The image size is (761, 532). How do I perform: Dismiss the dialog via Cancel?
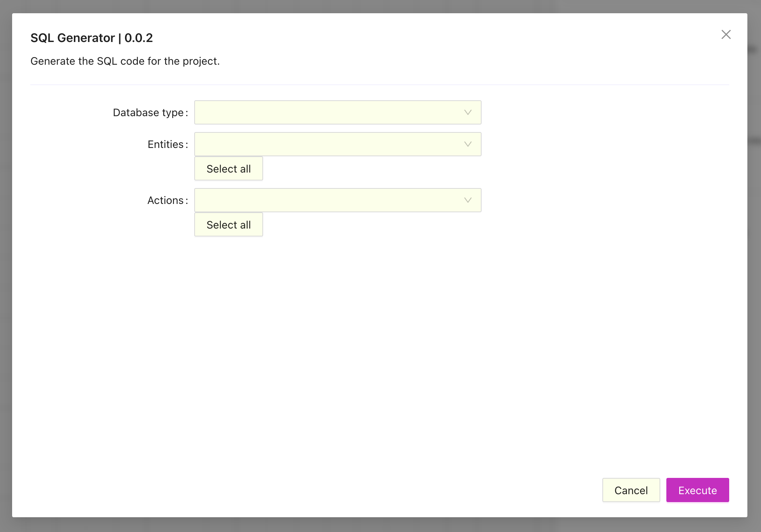(x=631, y=490)
